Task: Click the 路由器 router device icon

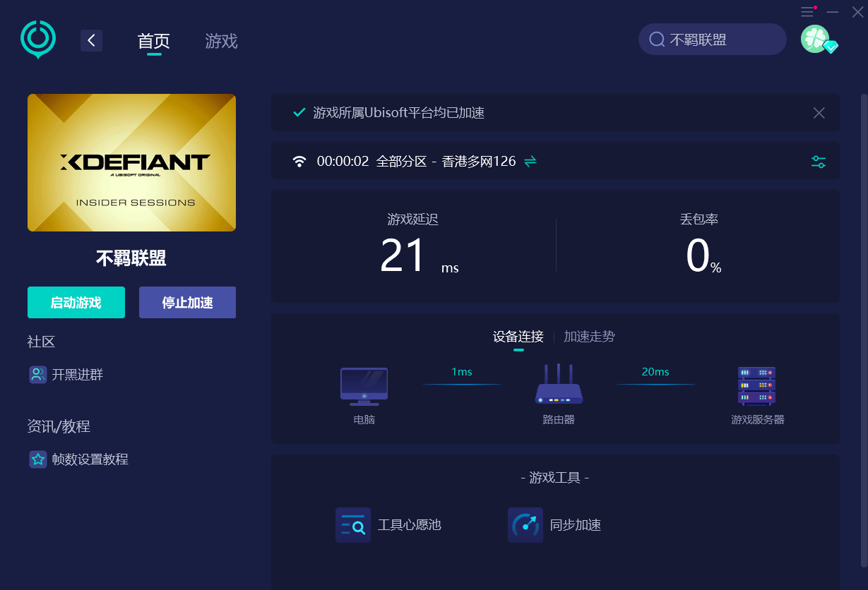Action: coord(559,385)
